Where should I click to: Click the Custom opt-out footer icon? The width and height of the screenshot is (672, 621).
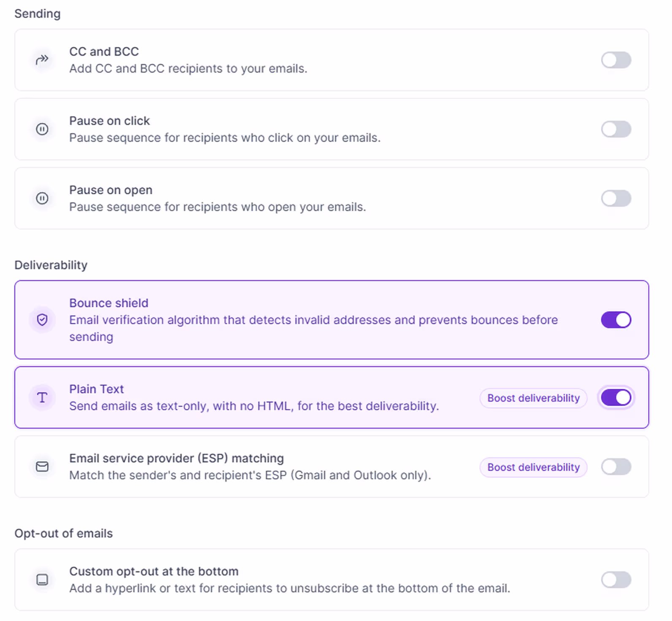coord(42,580)
